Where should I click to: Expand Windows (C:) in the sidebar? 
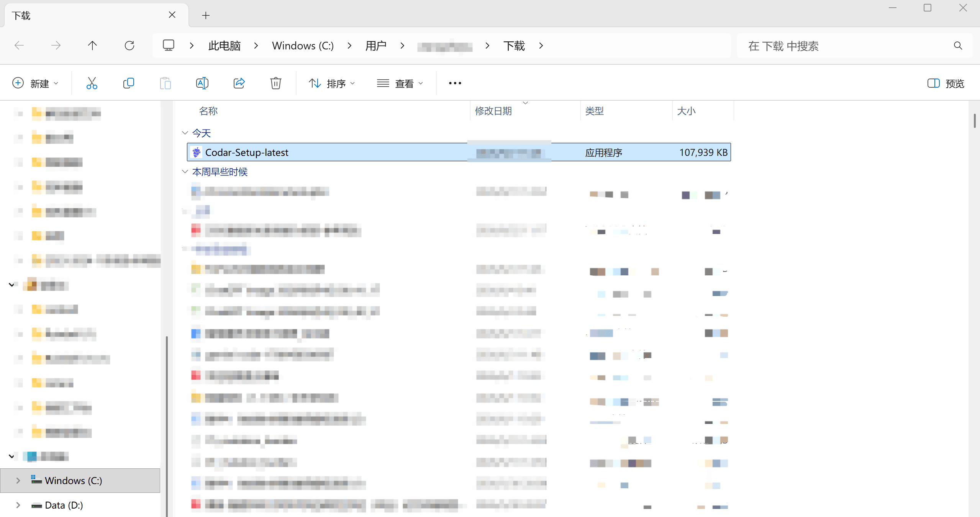click(18, 480)
